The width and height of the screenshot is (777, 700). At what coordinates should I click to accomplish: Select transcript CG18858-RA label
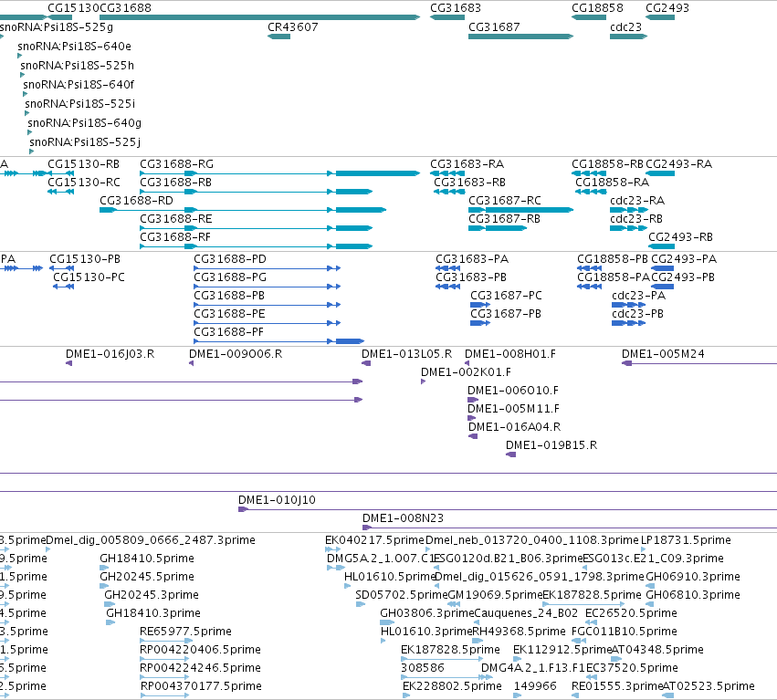pyautogui.click(x=612, y=183)
